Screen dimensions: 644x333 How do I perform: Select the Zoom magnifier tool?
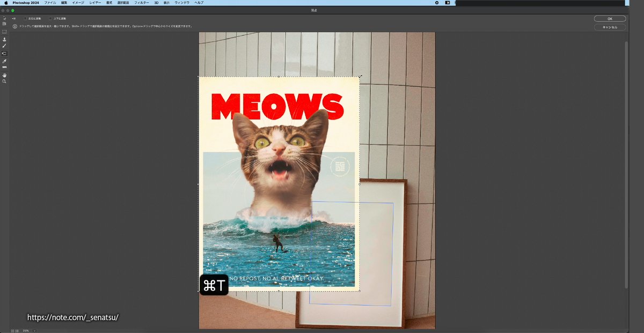pyautogui.click(x=4, y=82)
